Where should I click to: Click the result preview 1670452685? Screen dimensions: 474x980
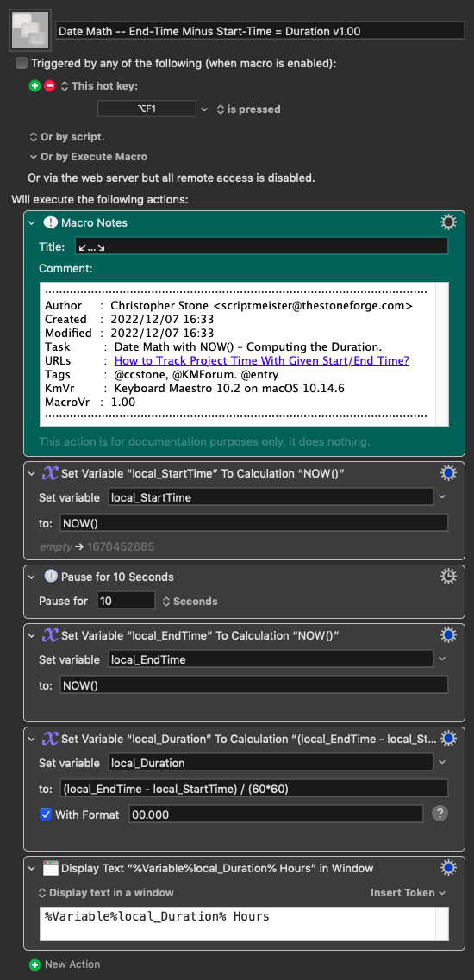[x=121, y=546]
